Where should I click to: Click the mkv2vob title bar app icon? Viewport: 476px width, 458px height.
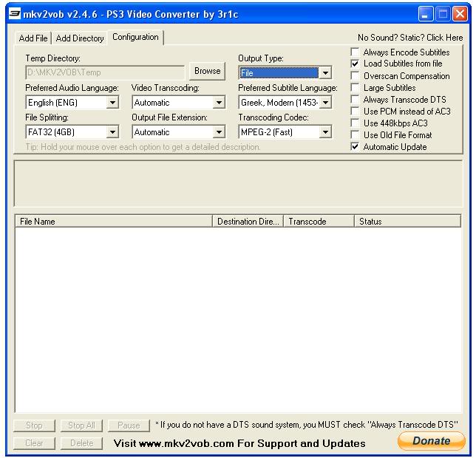coord(15,14)
